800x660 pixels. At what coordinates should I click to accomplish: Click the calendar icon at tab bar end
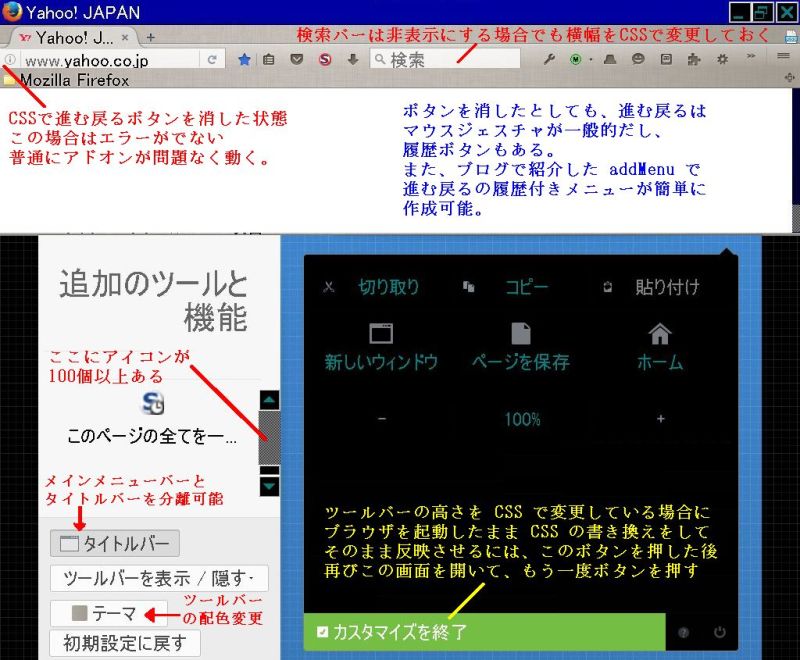click(791, 37)
